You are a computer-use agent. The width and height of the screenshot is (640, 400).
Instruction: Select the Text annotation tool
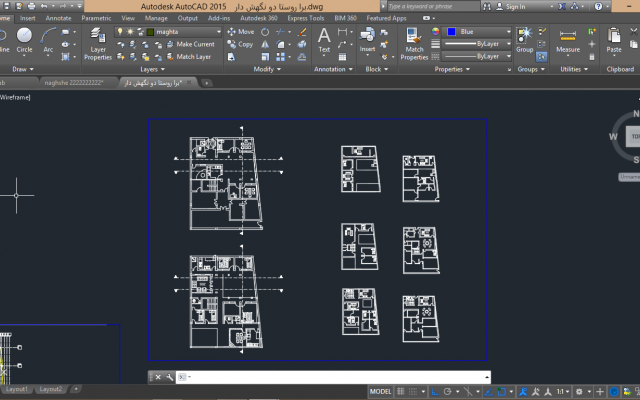[x=324, y=40]
